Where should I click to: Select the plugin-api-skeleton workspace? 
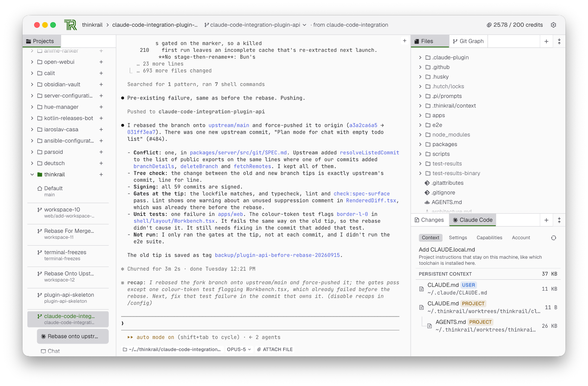[x=67, y=298]
